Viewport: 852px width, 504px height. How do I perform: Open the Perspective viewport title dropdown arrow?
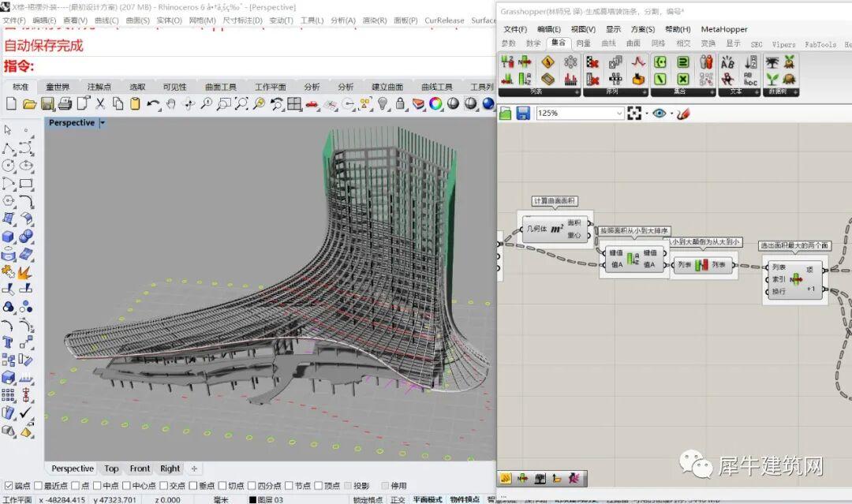[x=102, y=123]
